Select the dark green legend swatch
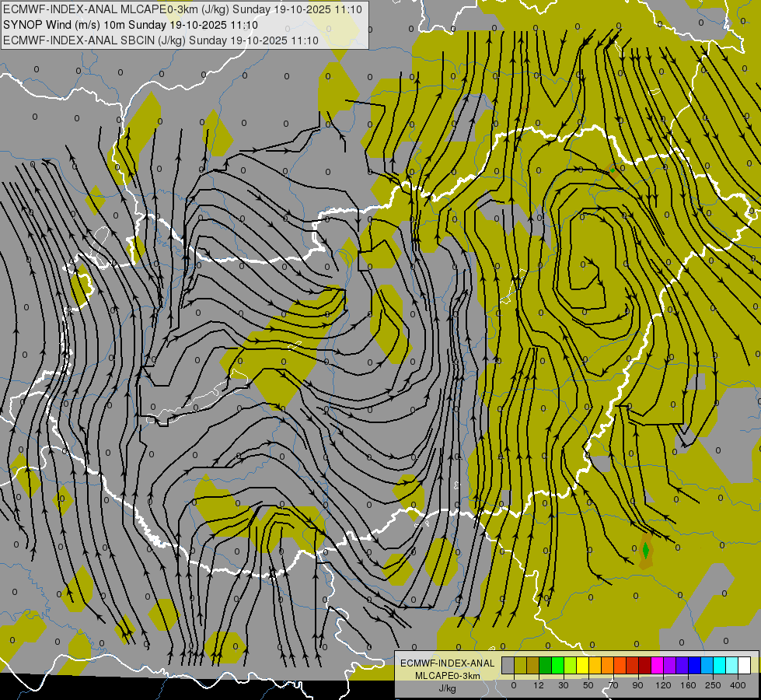This screenshot has width=761, height=700. coord(546,665)
